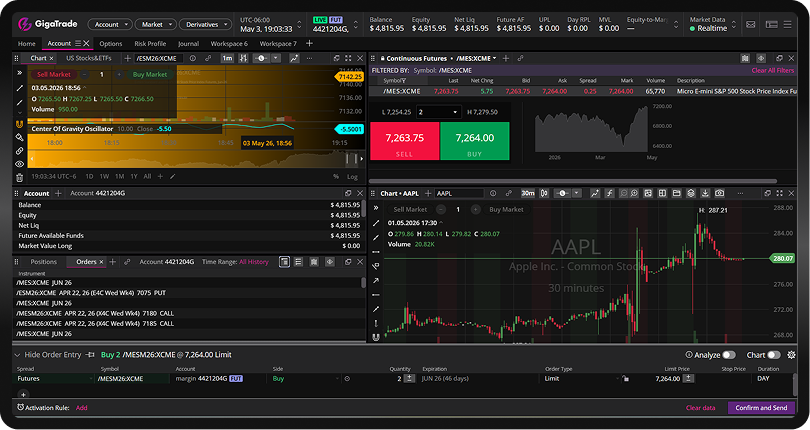810x430 pixels.
Task: Click the grid layout icon in AAPL chart toolbar
Action: click(662, 193)
